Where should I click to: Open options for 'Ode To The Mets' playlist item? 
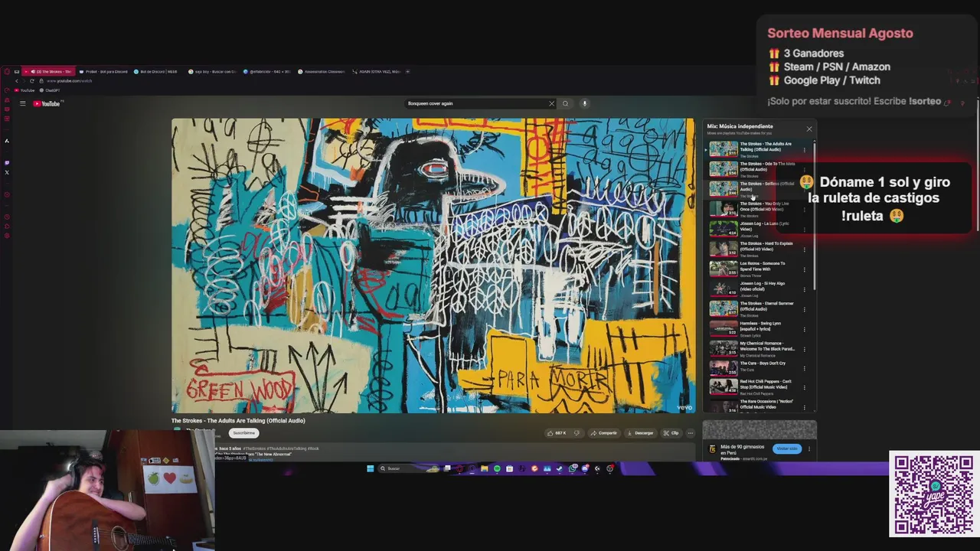pos(805,170)
